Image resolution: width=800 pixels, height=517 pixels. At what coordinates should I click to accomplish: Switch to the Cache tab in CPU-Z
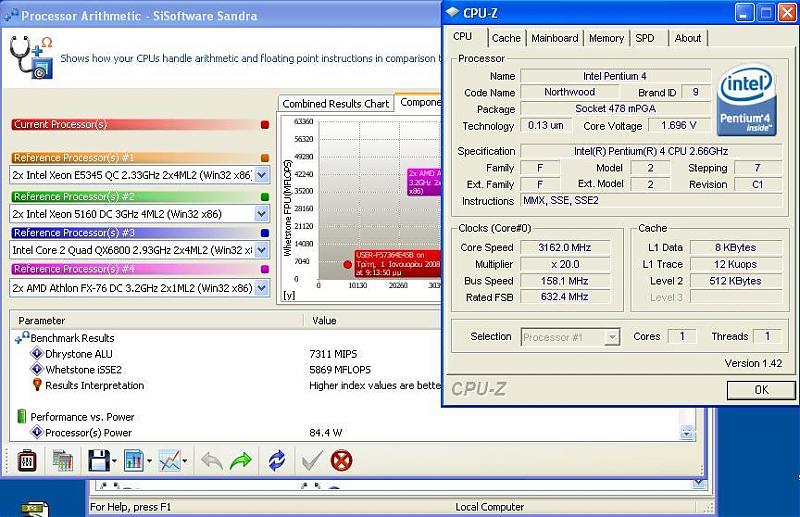coord(506,38)
